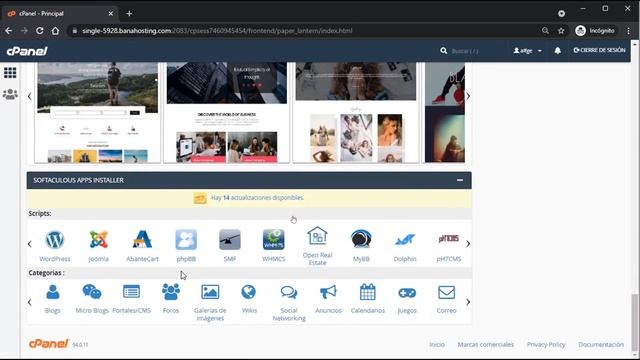This screenshot has height=360, width=640.
Task: Select the photo gallery template thumbnail
Action: click(x=356, y=112)
